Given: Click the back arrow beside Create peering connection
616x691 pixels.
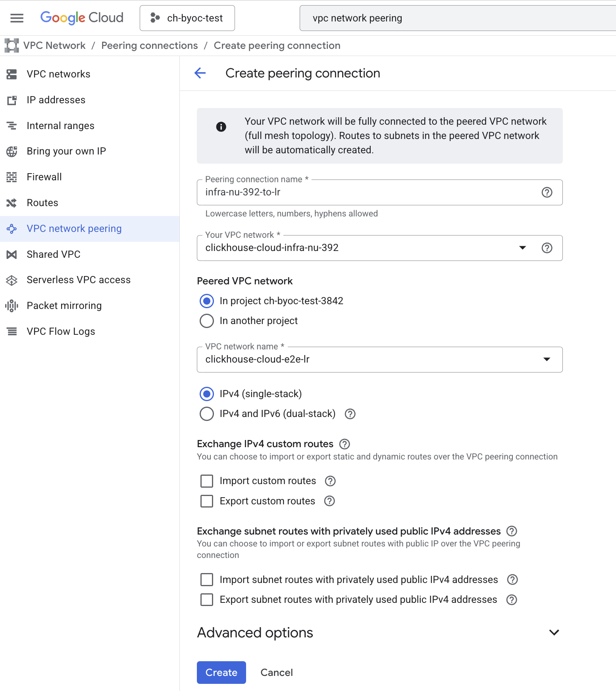Looking at the screenshot, I should click(x=200, y=73).
